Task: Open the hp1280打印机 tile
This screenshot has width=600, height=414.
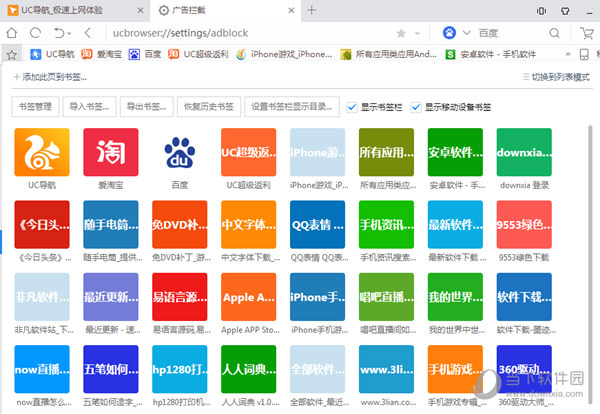Action: click(180, 369)
